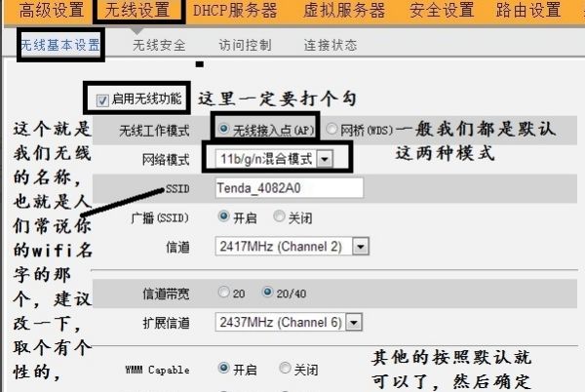Open the 安全设置 tab

[442, 10]
